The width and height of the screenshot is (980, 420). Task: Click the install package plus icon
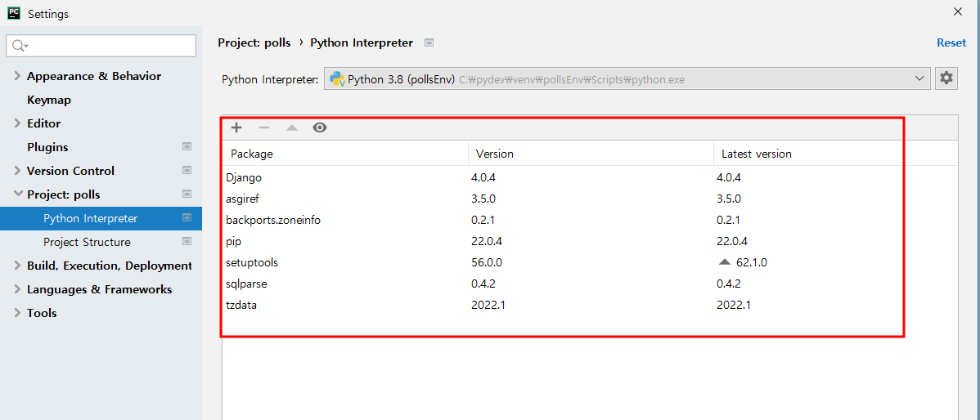pyautogui.click(x=236, y=128)
